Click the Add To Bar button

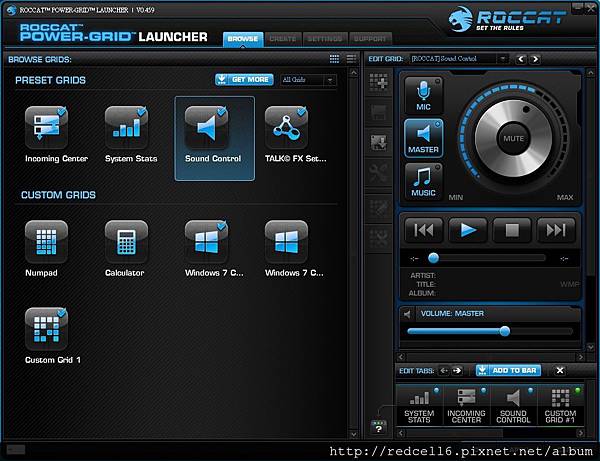[x=509, y=370]
